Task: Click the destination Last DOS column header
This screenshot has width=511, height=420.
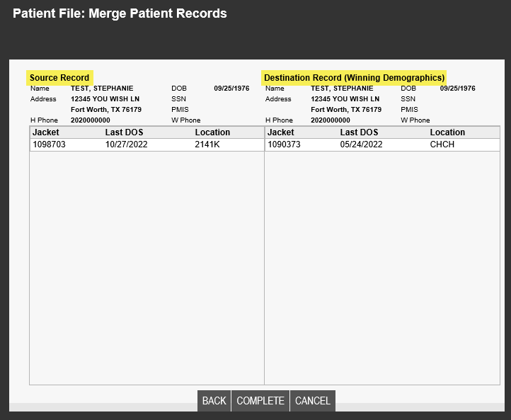Action: click(x=359, y=132)
